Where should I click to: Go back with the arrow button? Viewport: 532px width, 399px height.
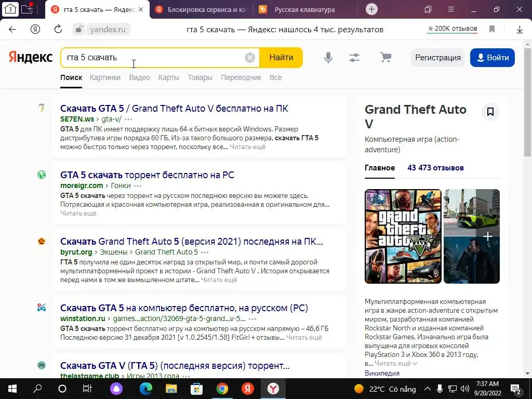(x=12, y=30)
